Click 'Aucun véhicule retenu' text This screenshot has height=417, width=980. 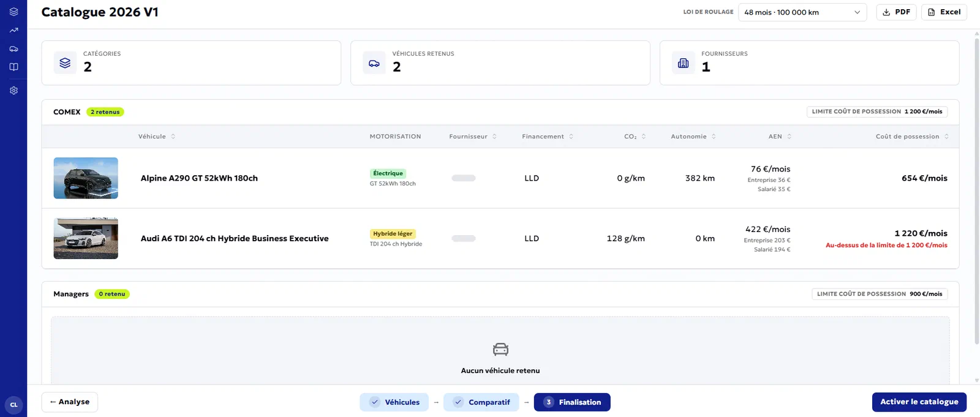[x=500, y=370]
